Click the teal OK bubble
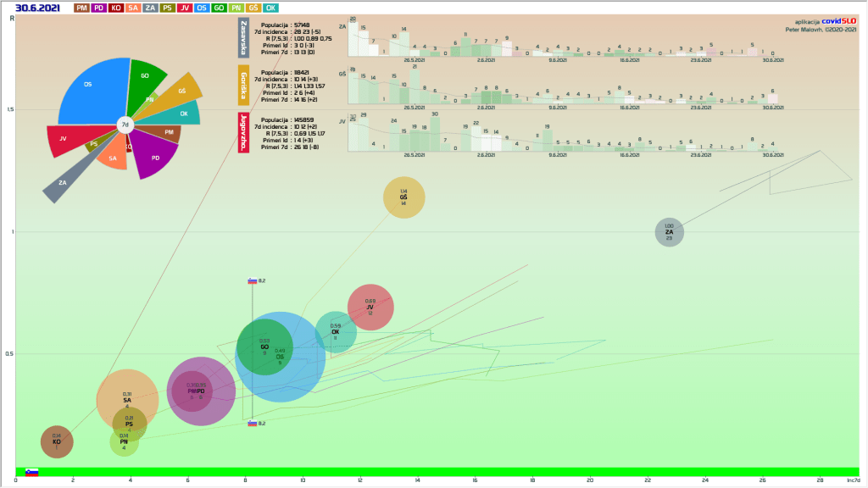The width and height of the screenshot is (868, 488). click(x=337, y=330)
